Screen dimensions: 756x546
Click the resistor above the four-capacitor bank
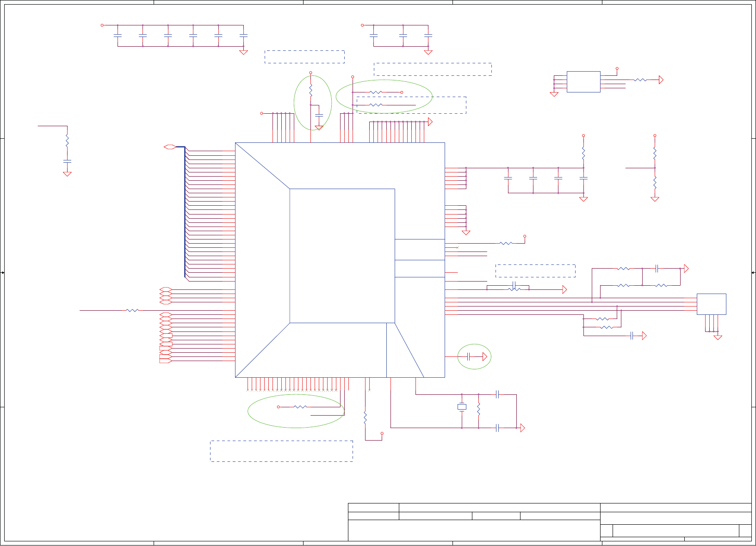583,153
